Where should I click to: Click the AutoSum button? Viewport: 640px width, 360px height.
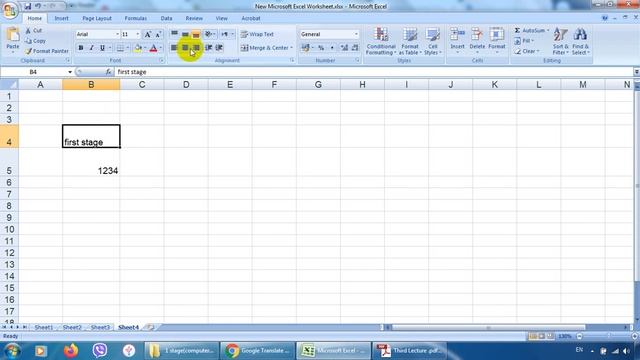(531, 31)
